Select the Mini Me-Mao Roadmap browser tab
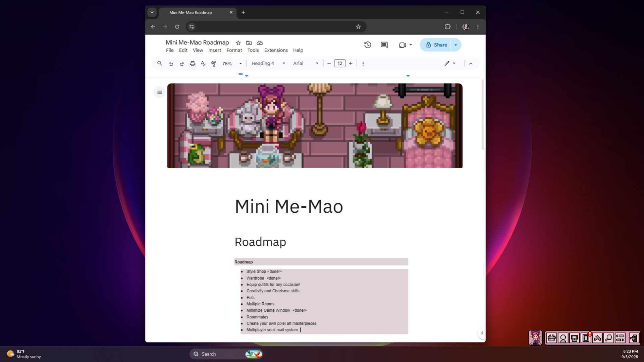The image size is (644, 362). click(x=197, y=13)
